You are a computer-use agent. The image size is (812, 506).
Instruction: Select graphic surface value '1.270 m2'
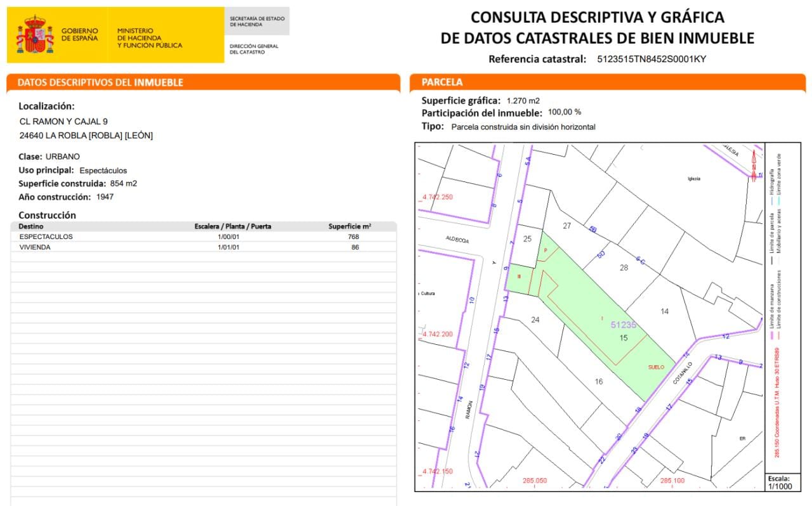(x=523, y=101)
